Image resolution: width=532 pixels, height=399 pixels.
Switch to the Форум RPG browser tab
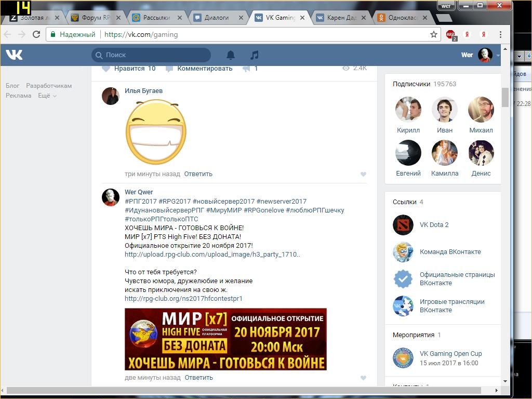click(x=96, y=18)
